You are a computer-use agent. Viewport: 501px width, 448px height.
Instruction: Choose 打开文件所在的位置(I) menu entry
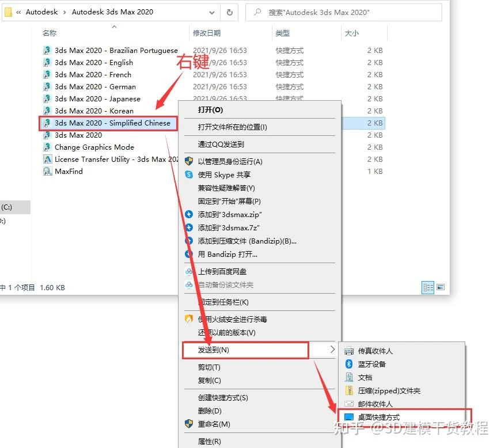pos(232,127)
